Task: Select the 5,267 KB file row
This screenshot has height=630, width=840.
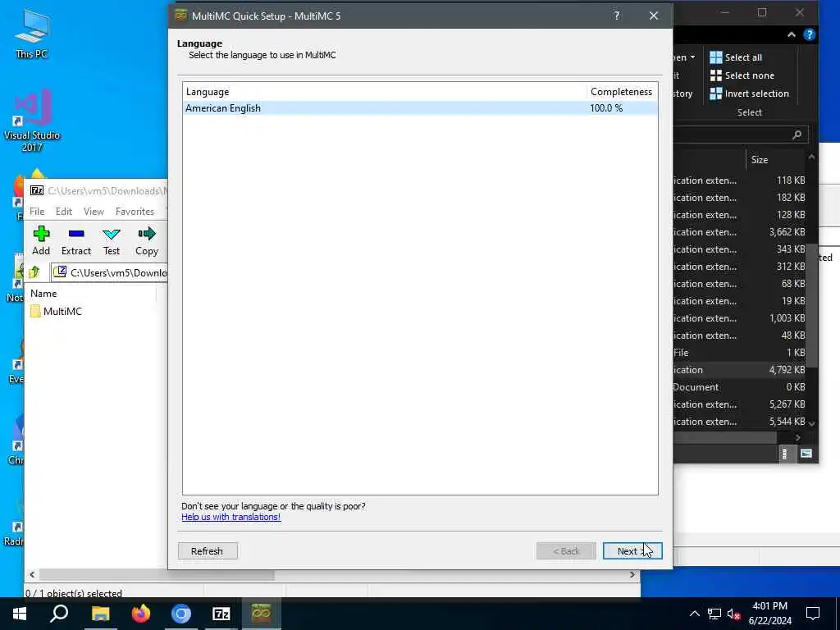Action: coord(740,404)
